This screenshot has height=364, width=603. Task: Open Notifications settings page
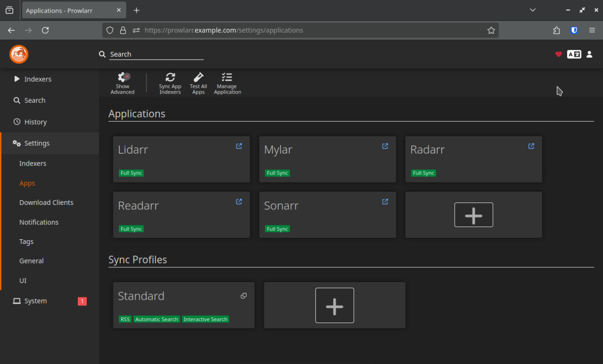coord(39,222)
